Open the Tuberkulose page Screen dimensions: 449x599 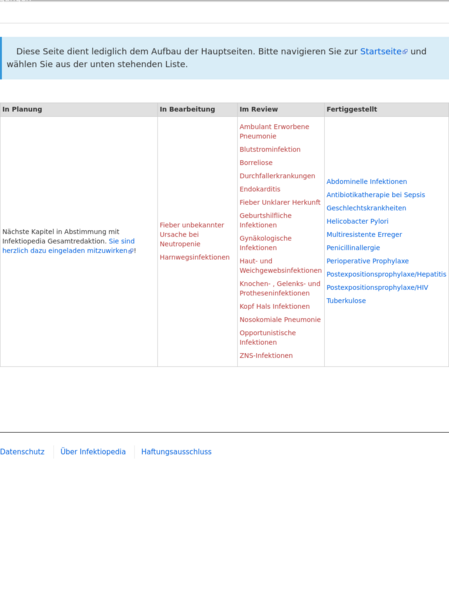(346, 301)
